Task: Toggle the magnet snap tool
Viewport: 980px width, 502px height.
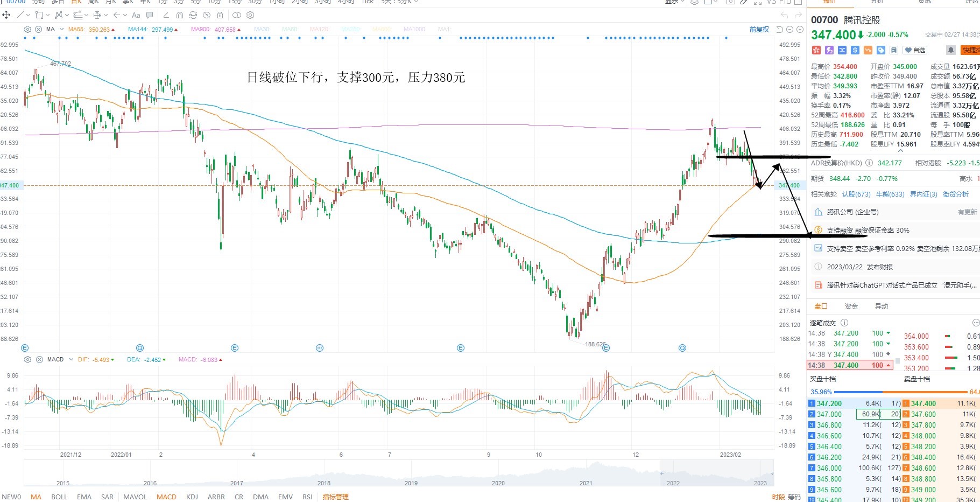Action: [x=180, y=15]
